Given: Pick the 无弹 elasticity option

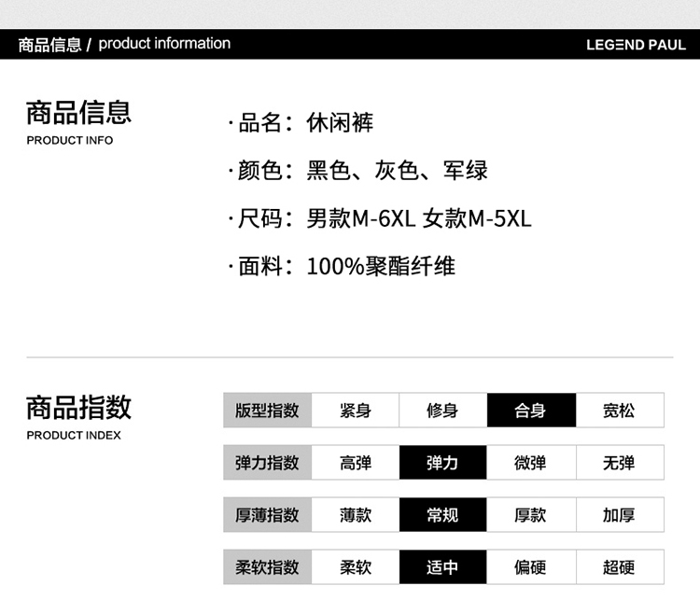Looking at the screenshot, I should point(619,463).
